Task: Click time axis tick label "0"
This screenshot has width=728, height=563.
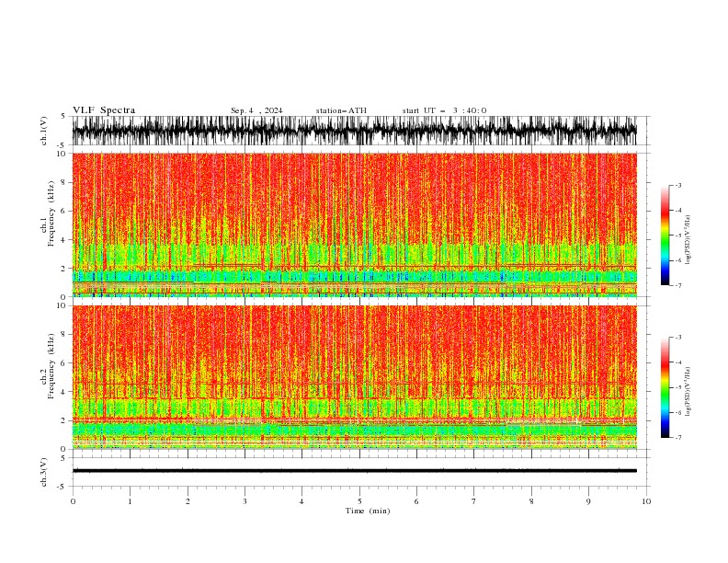Action: (x=73, y=501)
